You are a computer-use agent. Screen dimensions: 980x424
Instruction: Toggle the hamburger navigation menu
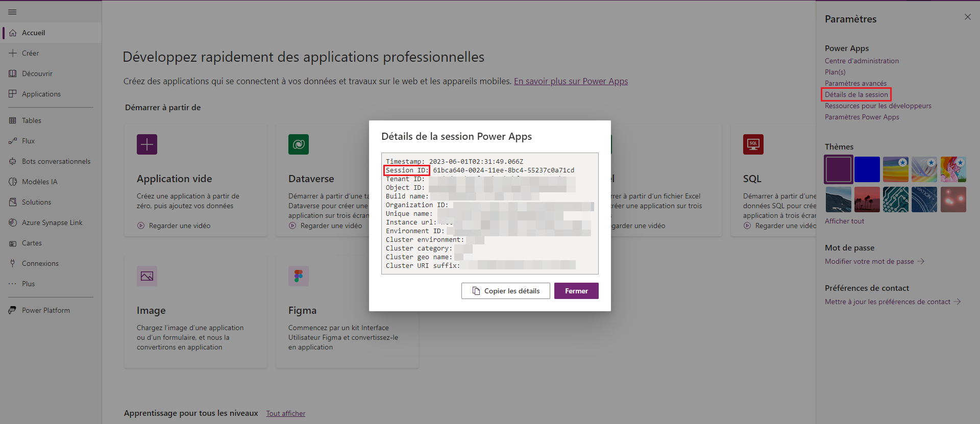pos(12,12)
